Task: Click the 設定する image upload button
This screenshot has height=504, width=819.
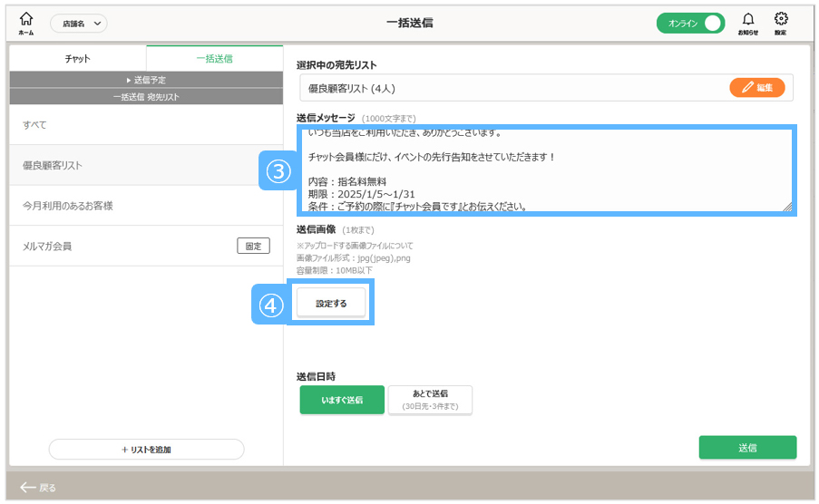Action: pyautogui.click(x=331, y=304)
